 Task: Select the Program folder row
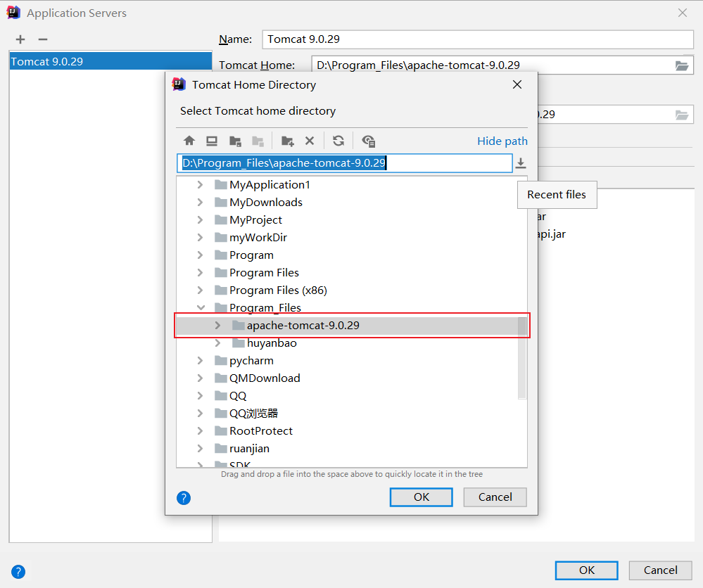tap(352, 255)
